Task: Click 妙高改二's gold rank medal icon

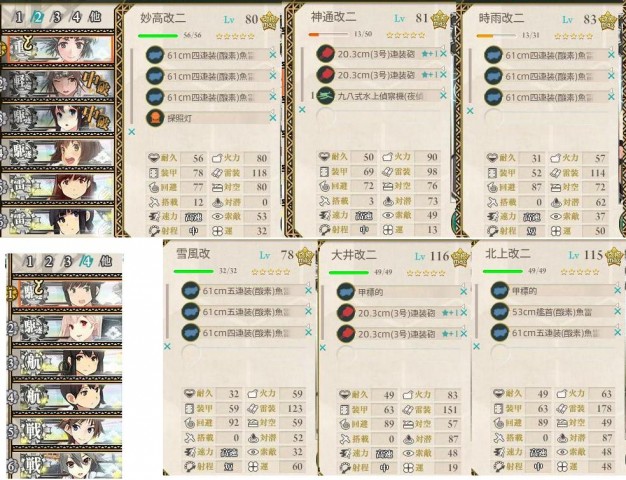Action: coord(270,21)
